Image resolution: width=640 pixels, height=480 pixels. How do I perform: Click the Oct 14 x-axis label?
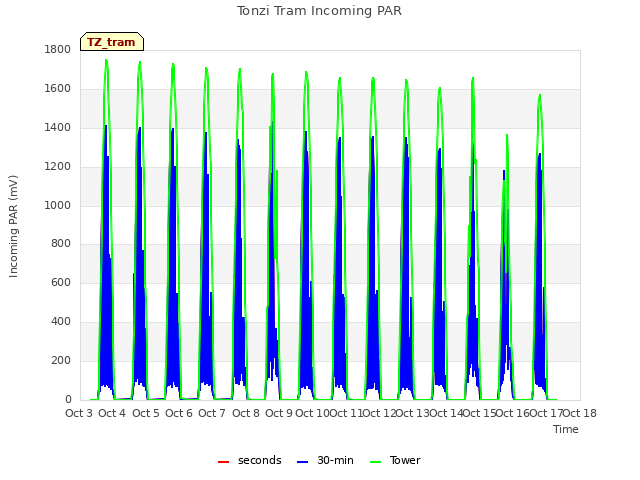pyautogui.click(x=447, y=413)
